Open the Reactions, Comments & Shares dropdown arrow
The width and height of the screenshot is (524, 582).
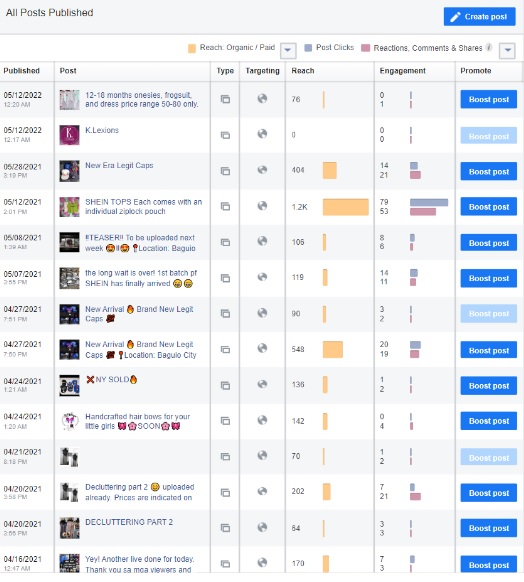tap(507, 50)
